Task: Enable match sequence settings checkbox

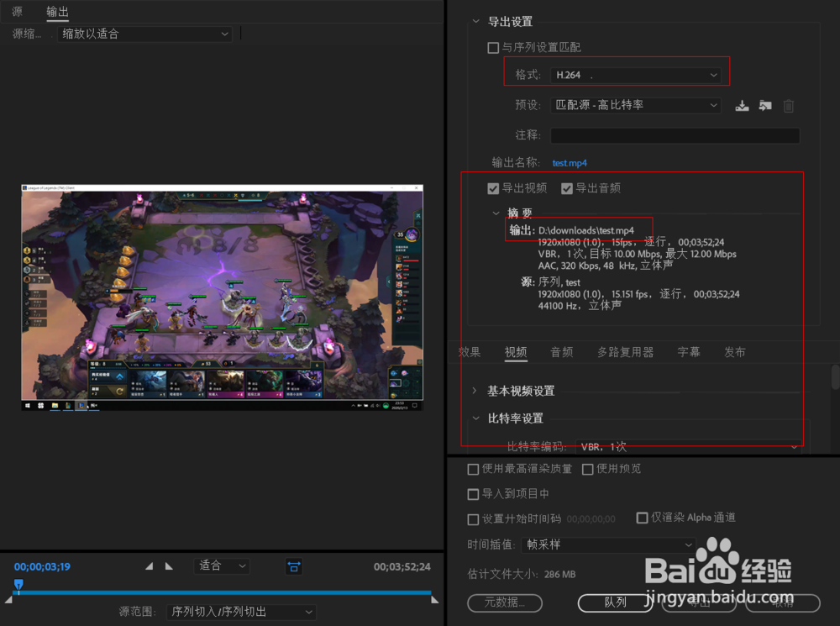Action: pyautogui.click(x=493, y=48)
